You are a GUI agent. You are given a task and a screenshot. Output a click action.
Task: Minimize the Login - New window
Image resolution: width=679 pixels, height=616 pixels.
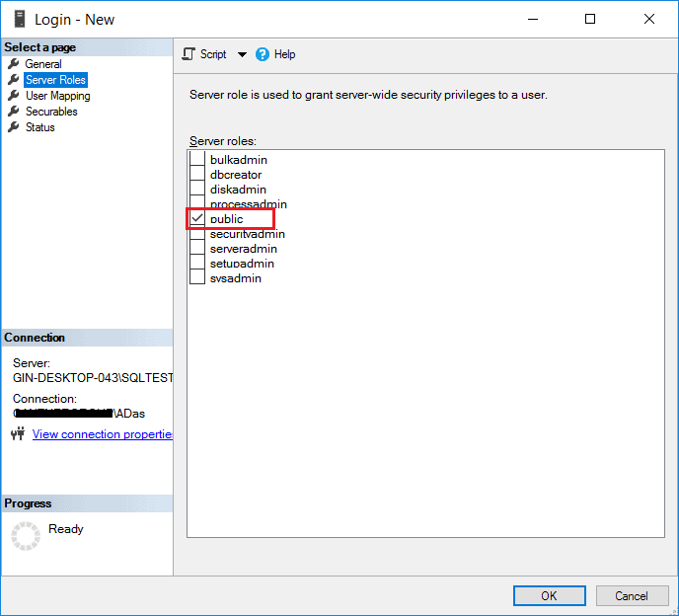(x=533, y=19)
